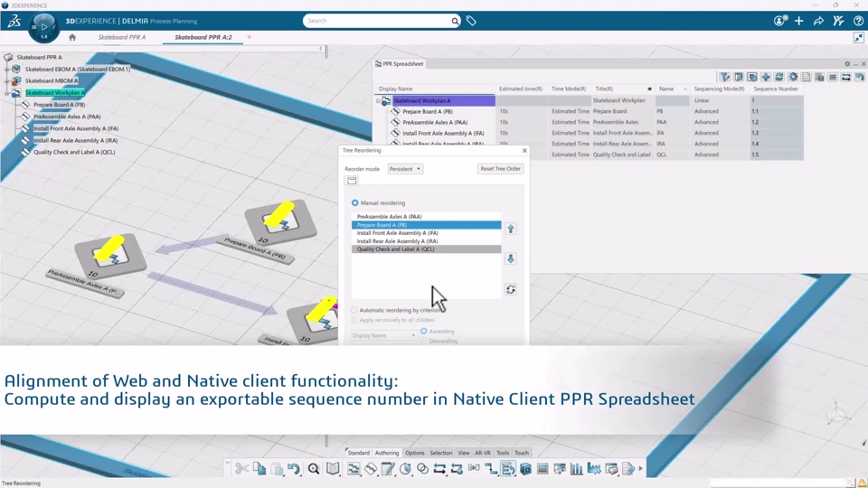Open the user profile icon in top bar
Screen dimensions: 868x488
[x=780, y=21]
